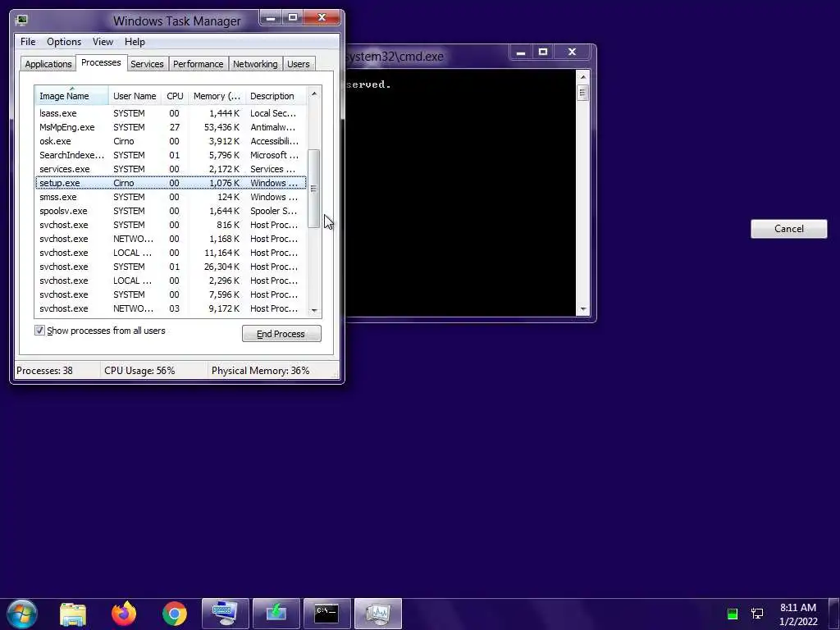Screen dimensions: 840x630
Task: Switch to the Users tab
Action: click(x=298, y=64)
